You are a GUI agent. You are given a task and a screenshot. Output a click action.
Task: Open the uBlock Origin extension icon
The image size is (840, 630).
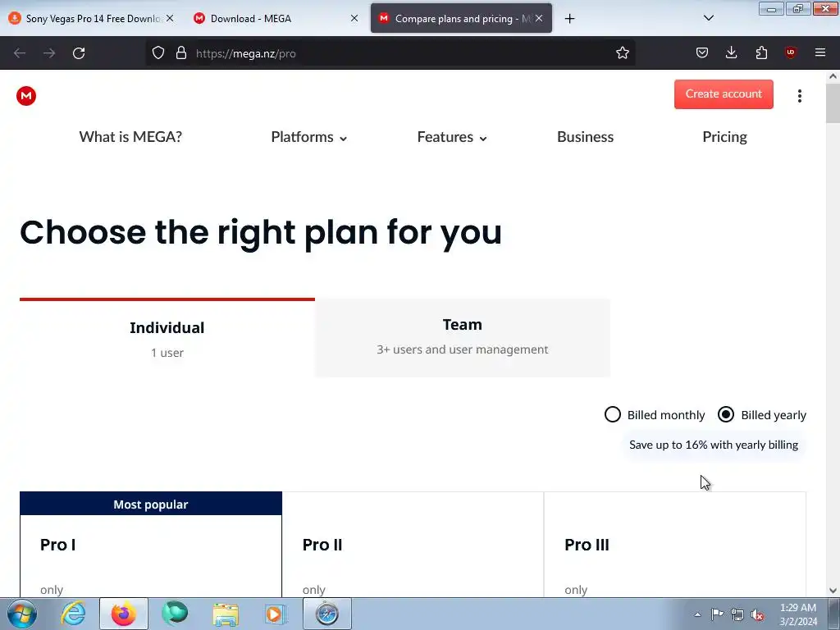790,52
